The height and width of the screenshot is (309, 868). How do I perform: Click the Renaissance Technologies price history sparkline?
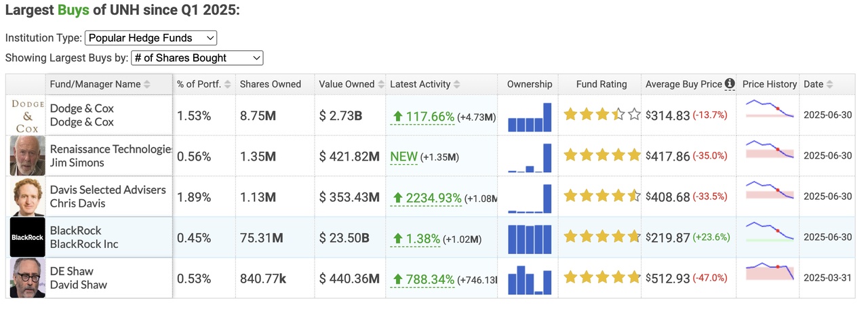(x=769, y=150)
